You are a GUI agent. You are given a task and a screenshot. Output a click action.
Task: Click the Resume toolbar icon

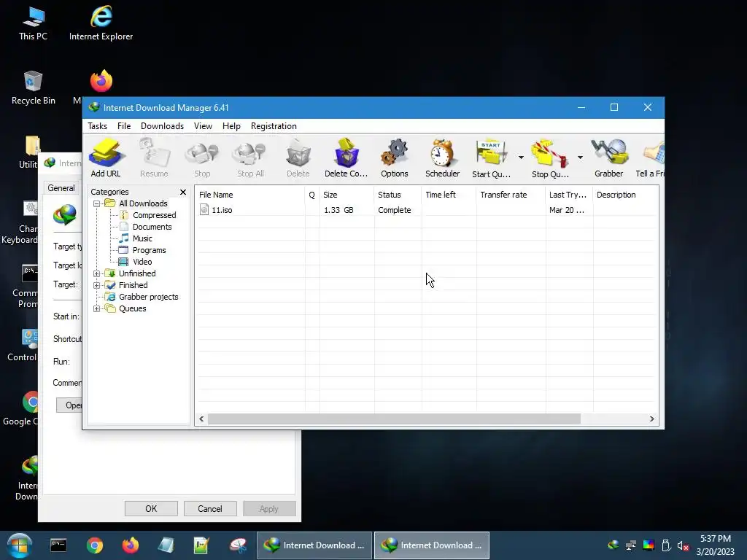154,157
